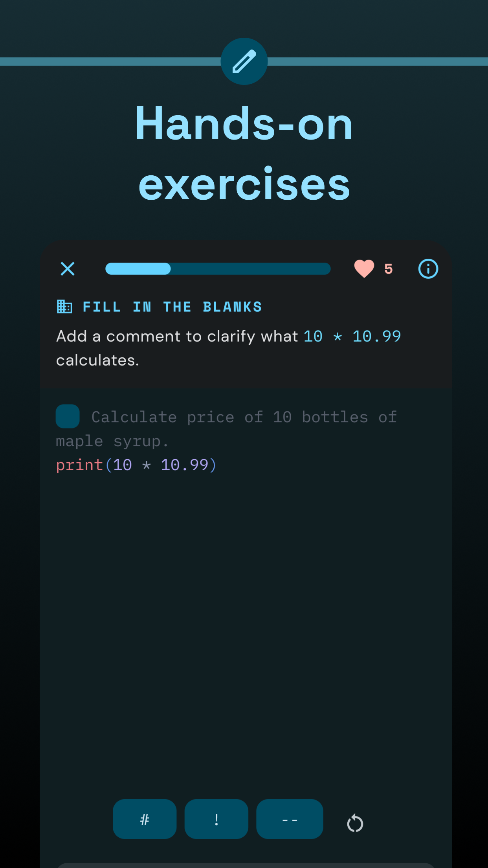
Task: Click the filled portion of the progress bar
Action: tap(138, 269)
